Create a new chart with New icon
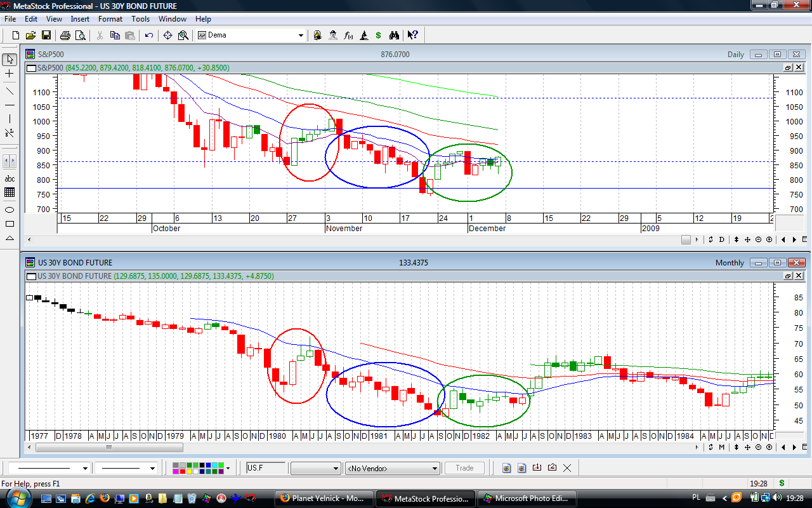This screenshot has height=508, width=812. (16, 36)
